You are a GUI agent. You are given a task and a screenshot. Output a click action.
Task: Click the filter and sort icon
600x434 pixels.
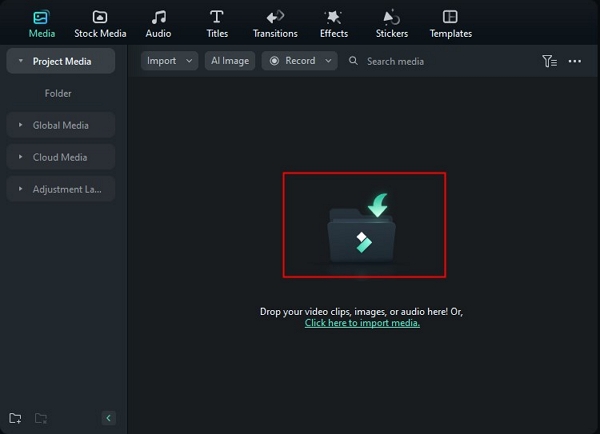pos(549,61)
